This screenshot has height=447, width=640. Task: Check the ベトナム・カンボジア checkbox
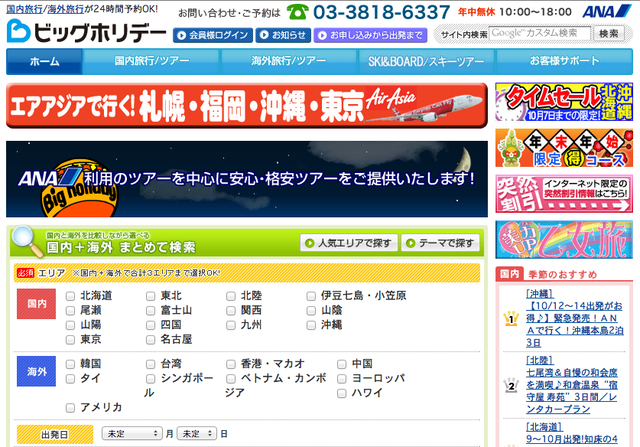(231, 379)
